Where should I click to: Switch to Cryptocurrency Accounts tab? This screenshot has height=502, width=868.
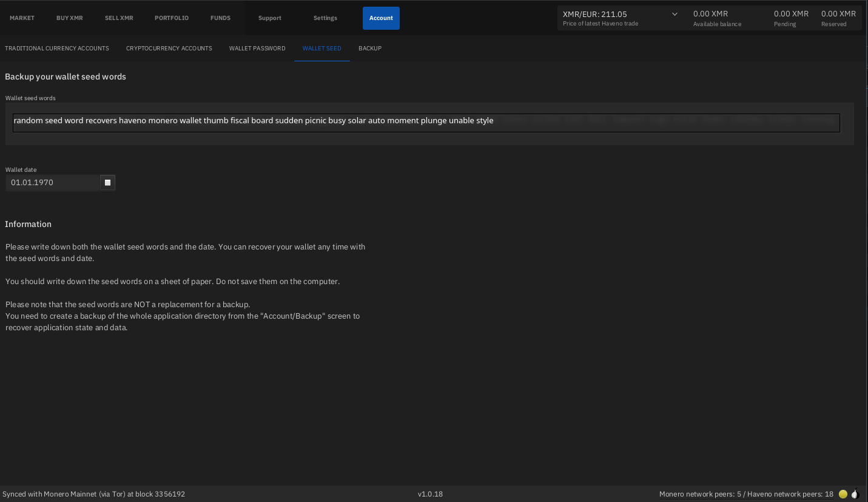(x=169, y=49)
